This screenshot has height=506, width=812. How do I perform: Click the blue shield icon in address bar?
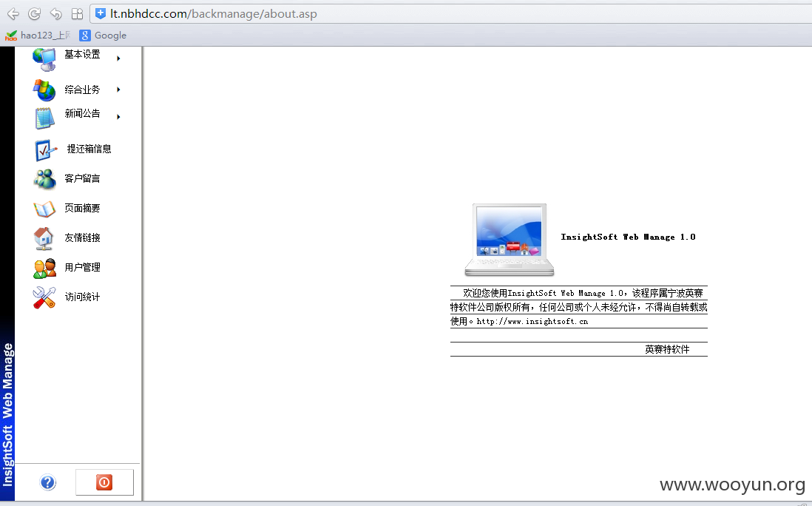click(x=101, y=14)
